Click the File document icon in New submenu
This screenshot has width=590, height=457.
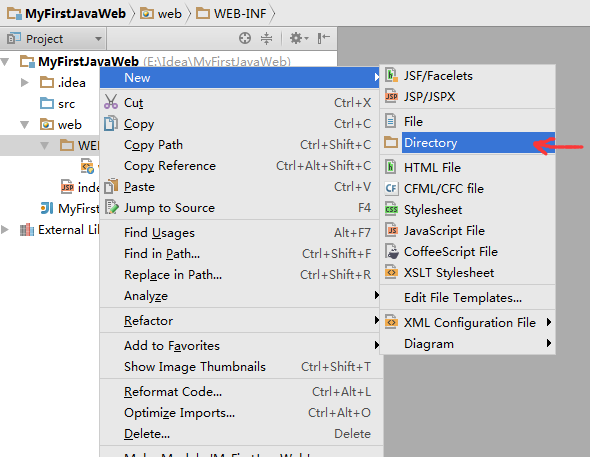pyautogui.click(x=391, y=121)
